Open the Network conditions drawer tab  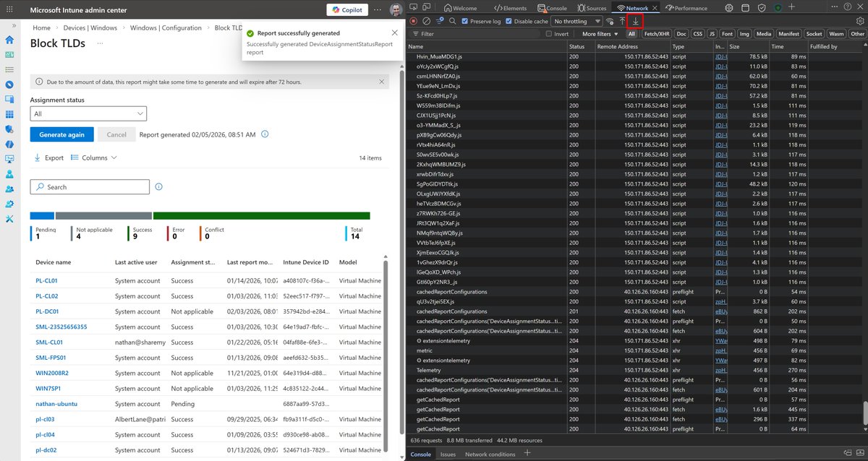[x=490, y=454]
